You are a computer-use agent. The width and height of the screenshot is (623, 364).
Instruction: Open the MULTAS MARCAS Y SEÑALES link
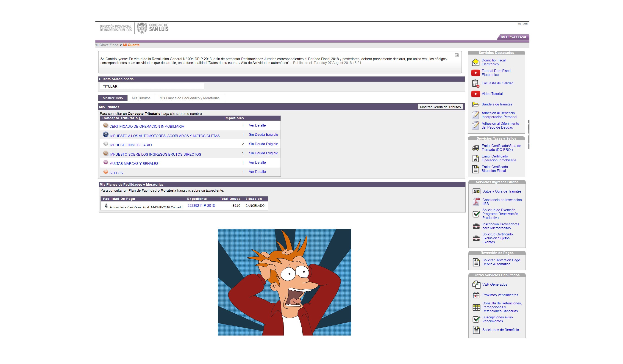pos(134,164)
